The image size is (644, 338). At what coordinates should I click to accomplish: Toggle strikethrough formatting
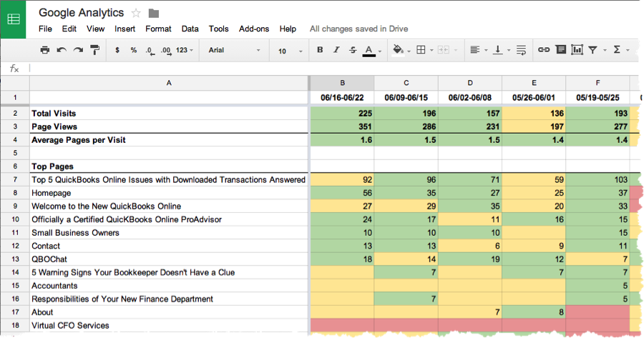coord(353,50)
